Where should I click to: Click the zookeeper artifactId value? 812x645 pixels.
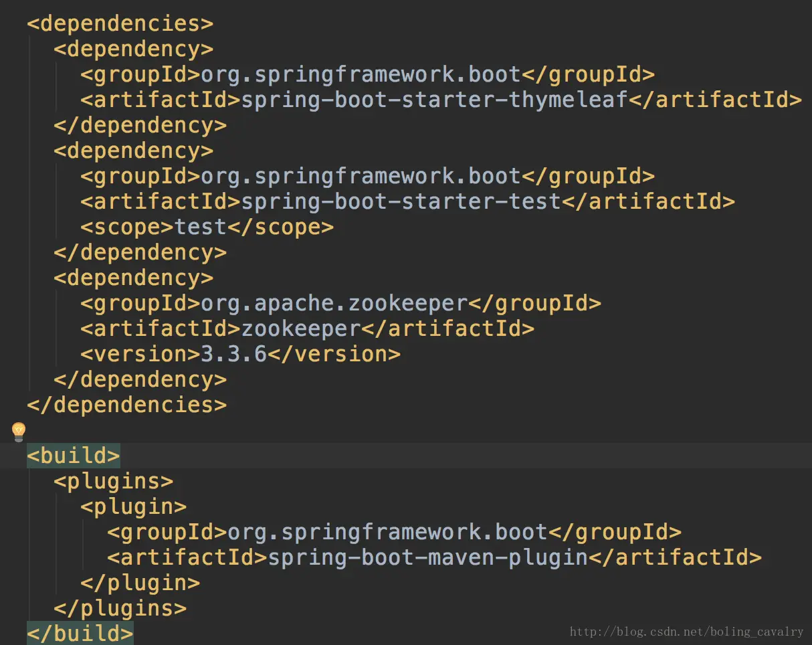pyautogui.click(x=301, y=329)
